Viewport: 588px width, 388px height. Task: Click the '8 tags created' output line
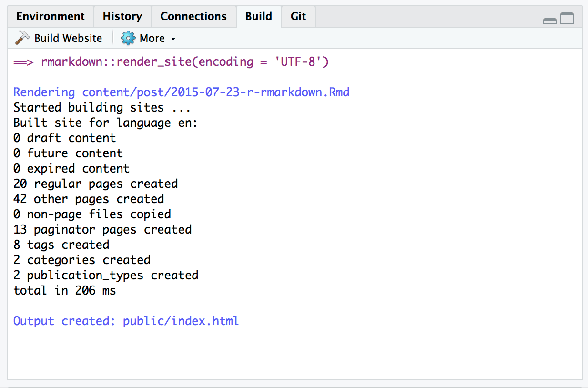pos(61,245)
